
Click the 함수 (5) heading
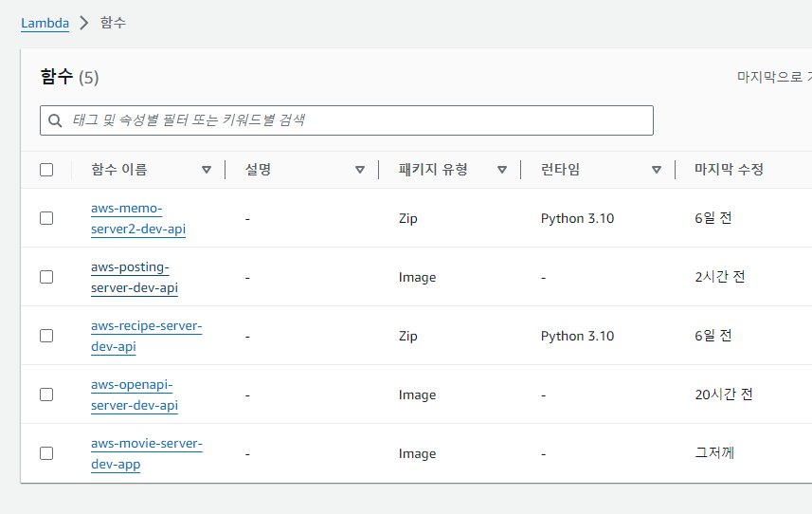(x=69, y=77)
